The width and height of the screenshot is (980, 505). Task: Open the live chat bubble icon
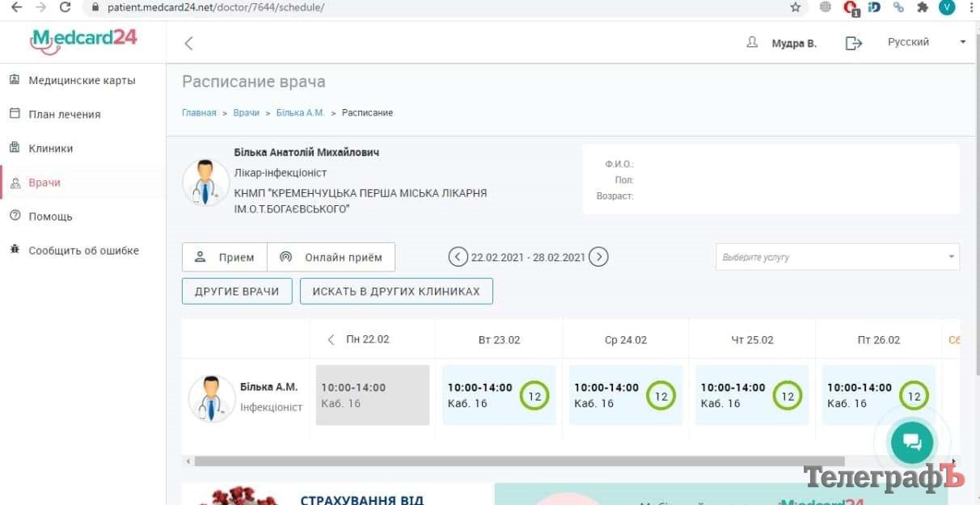pos(911,441)
